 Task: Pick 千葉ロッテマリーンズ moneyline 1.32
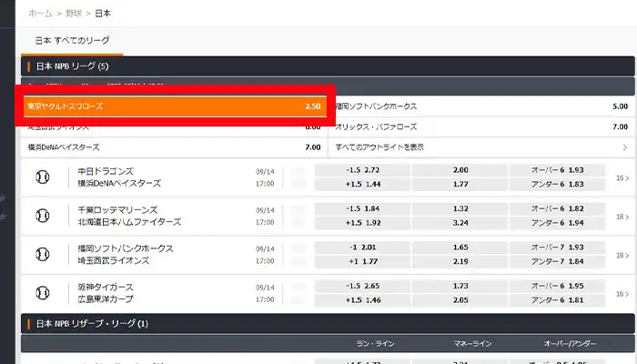460,208
